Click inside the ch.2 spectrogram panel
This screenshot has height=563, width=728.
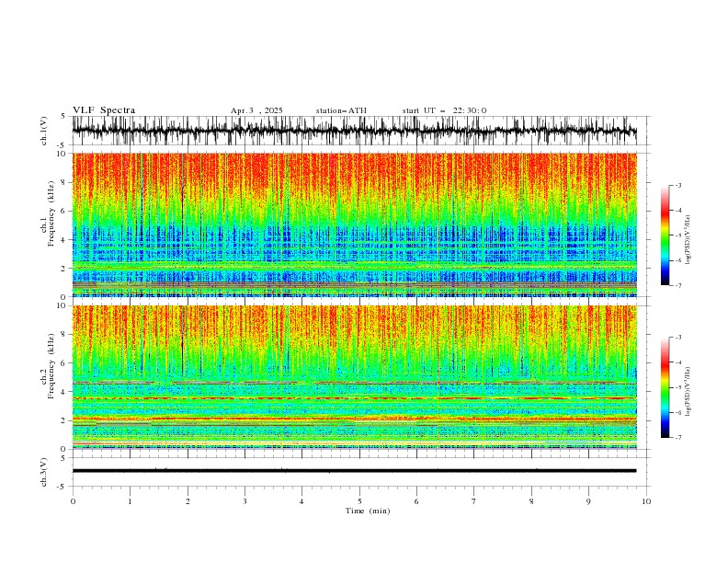point(354,377)
